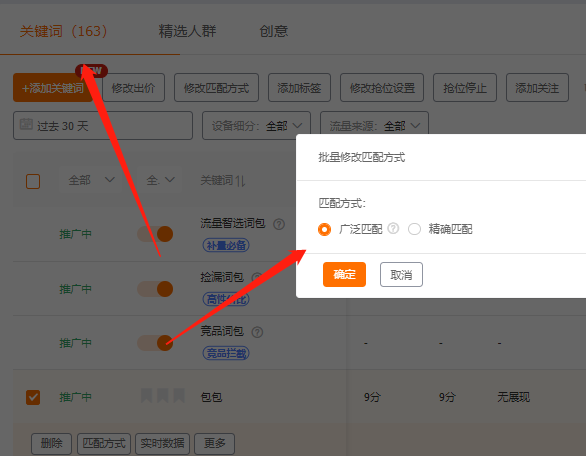The width and height of the screenshot is (586, 456).
Task: Click the 添加关注 button
Action: tap(537, 88)
